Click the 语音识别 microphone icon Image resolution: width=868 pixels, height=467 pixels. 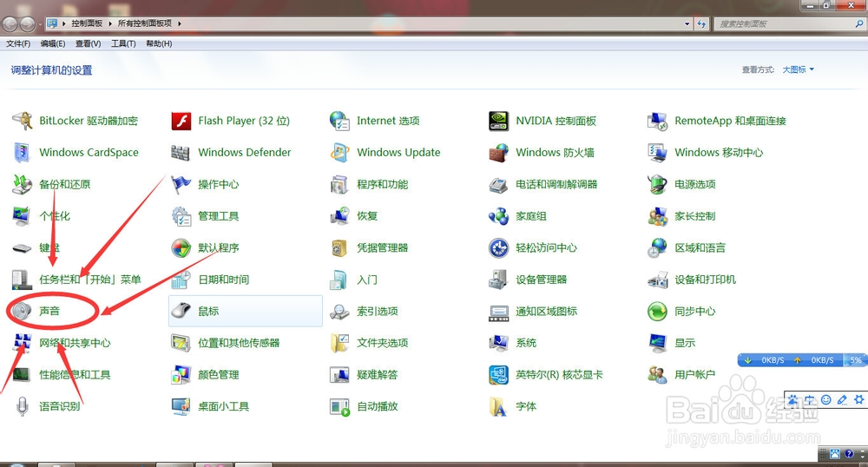[23, 406]
